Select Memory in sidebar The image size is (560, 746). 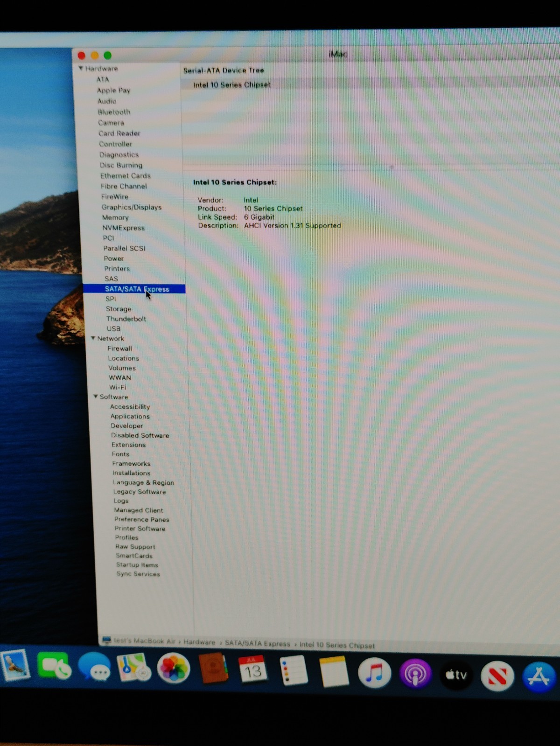115,217
